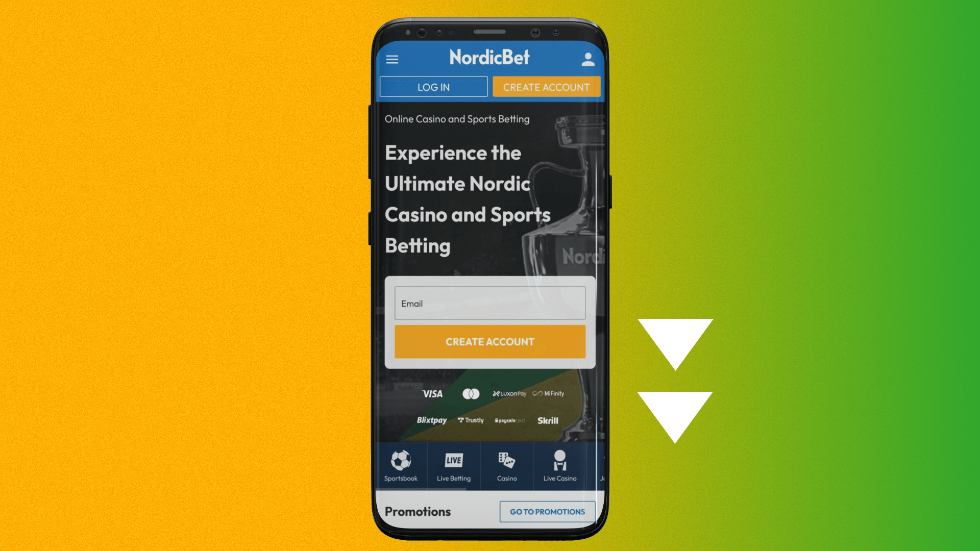Click the LOG IN button

[433, 87]
